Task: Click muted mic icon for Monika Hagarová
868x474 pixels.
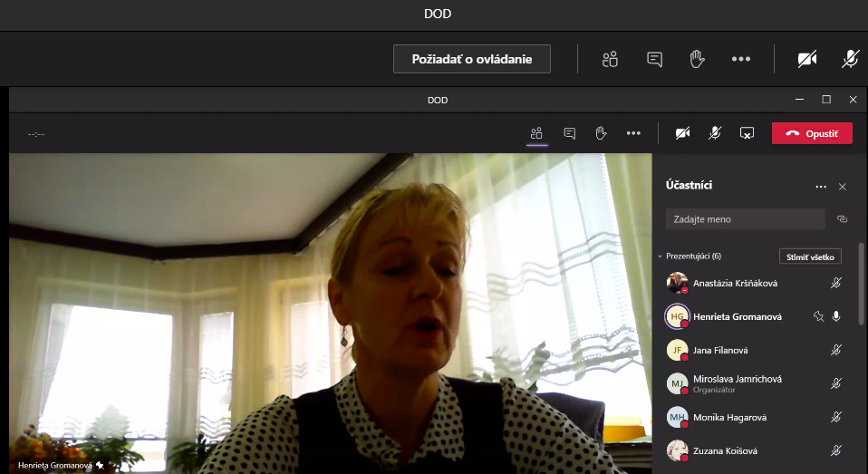Action: 836,417
